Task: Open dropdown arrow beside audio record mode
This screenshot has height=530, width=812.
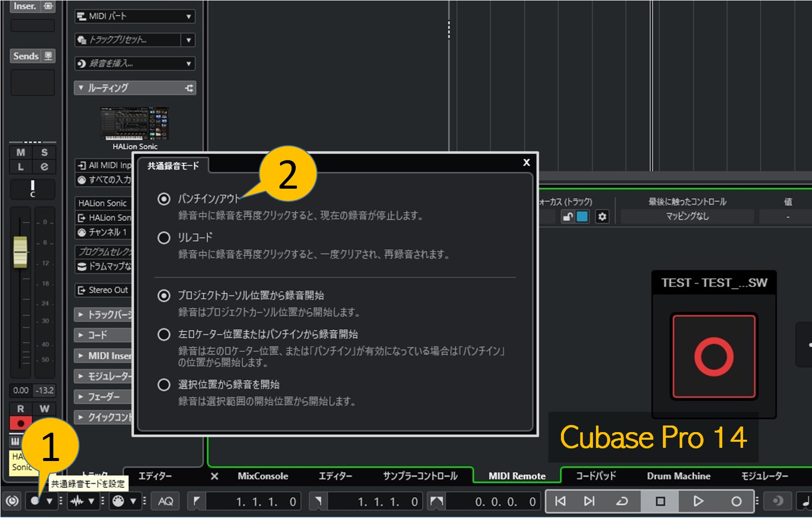Action: coord(91,501)
